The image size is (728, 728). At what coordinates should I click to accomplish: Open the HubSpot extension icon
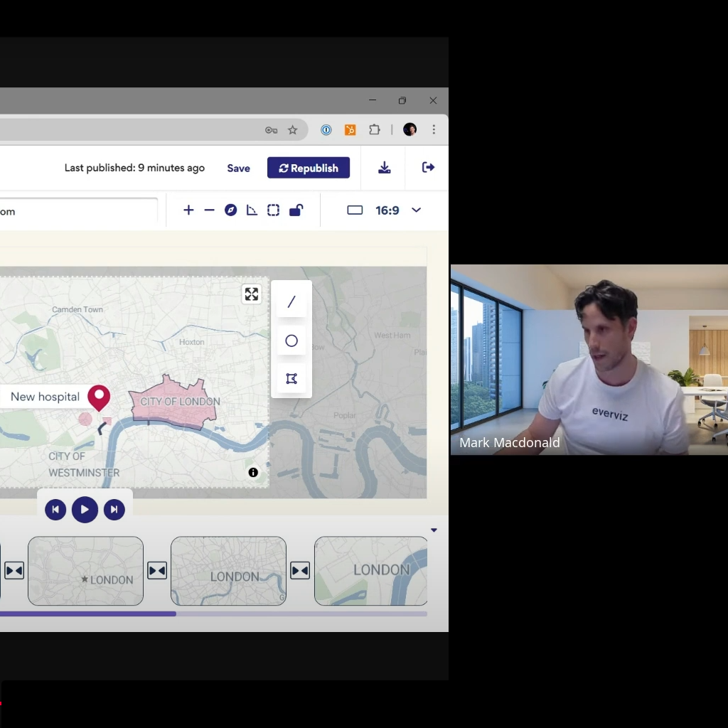[x=350, y=130]
